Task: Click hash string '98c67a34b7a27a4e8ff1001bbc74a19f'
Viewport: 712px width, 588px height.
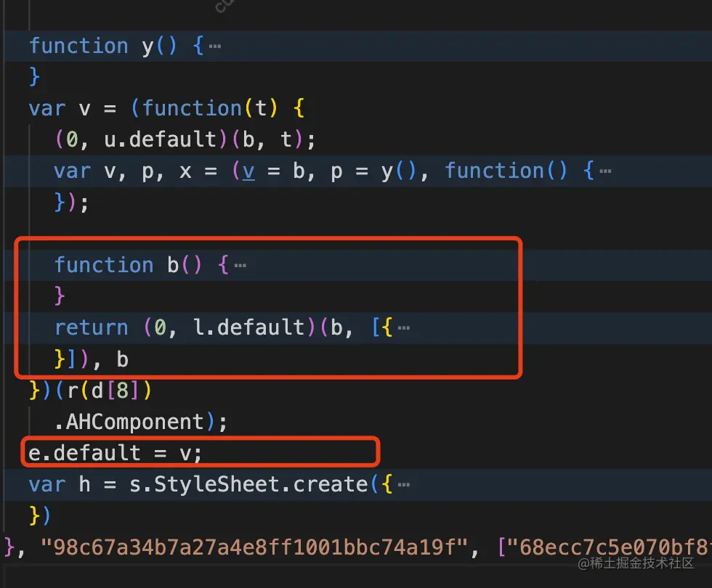Action: 254,547
